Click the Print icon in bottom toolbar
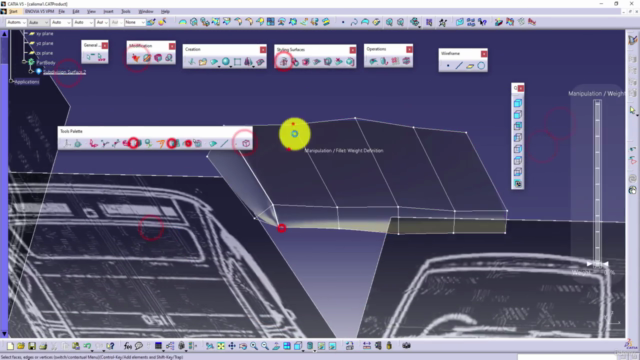This screenshot has height=360, width=640. pyautogui.click(x=43, y=346)
